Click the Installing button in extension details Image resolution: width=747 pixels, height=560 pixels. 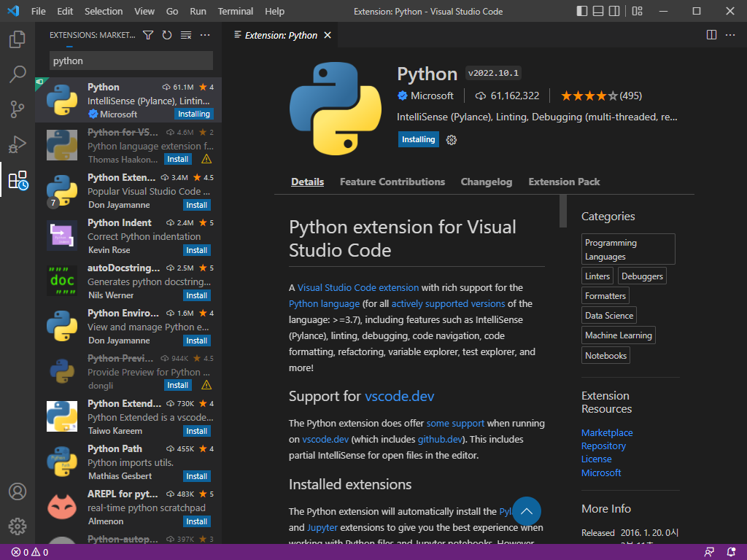point(418,139)
